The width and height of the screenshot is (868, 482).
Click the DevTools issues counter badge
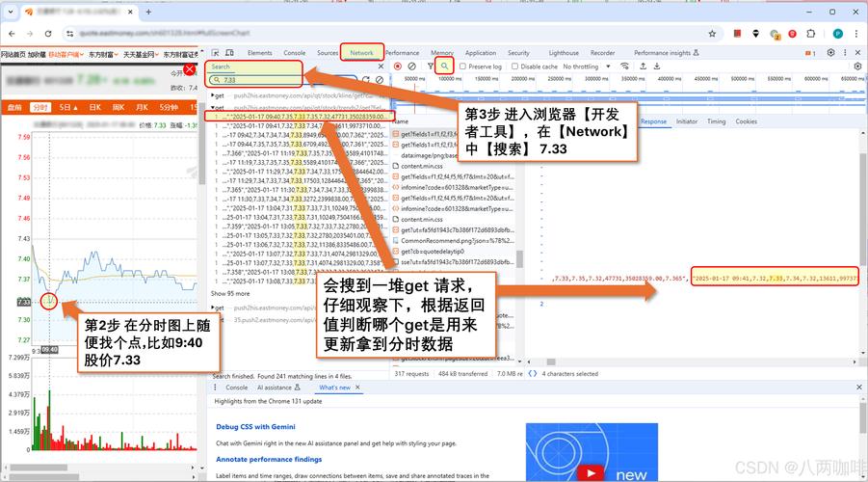810,53
